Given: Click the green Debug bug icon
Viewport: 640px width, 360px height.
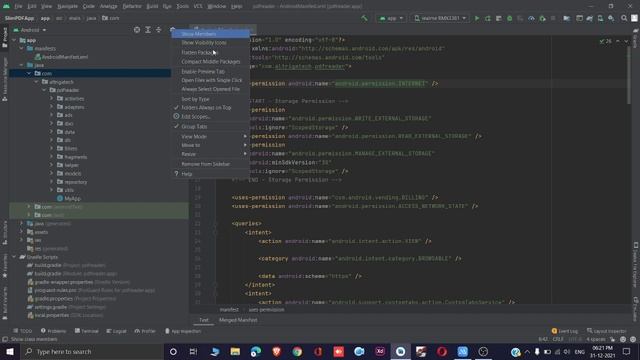Looking at the screenshot, I should click(509, 18).
